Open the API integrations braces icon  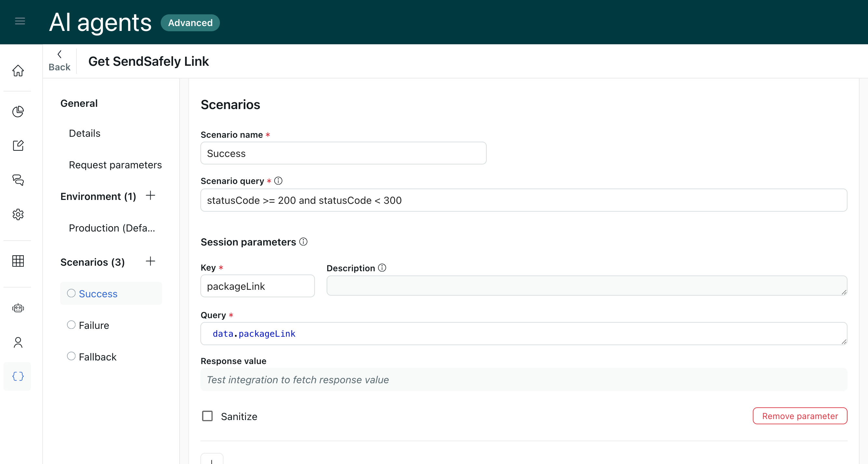point(18,376)
